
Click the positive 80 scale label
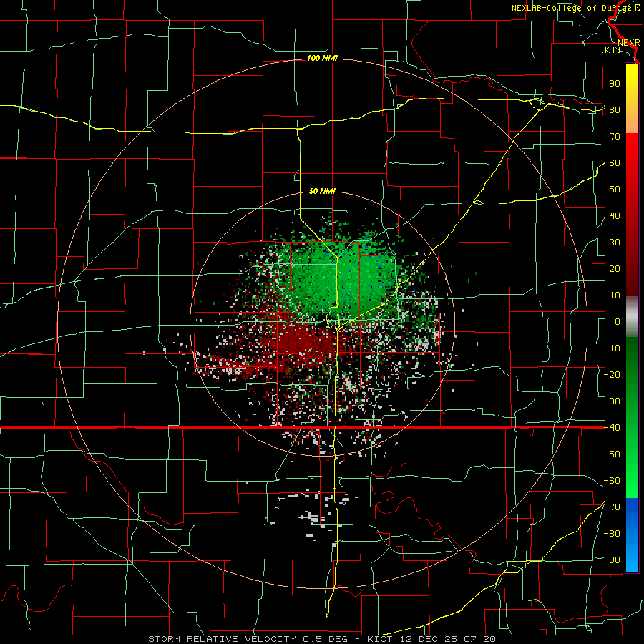point(615,109)
